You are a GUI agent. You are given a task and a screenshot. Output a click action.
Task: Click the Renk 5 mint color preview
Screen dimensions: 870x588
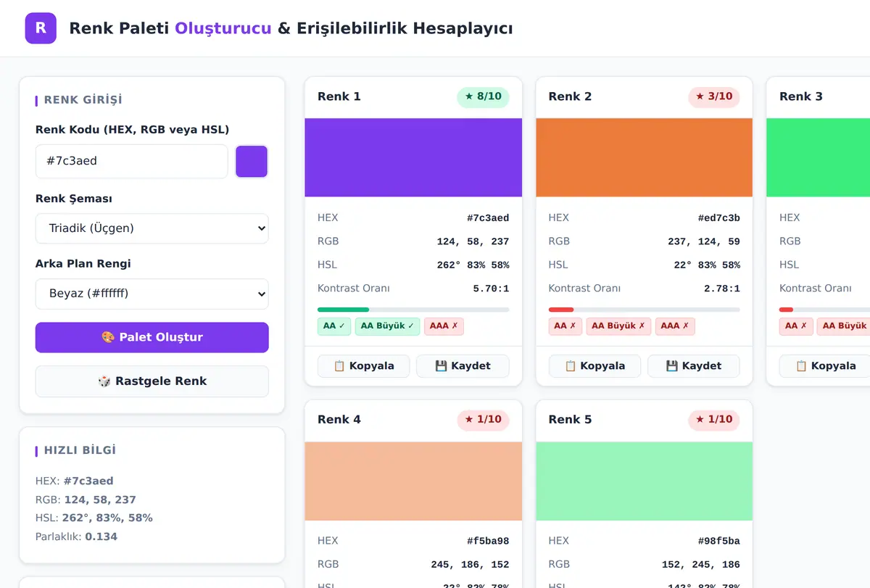[x=644, y=481]
